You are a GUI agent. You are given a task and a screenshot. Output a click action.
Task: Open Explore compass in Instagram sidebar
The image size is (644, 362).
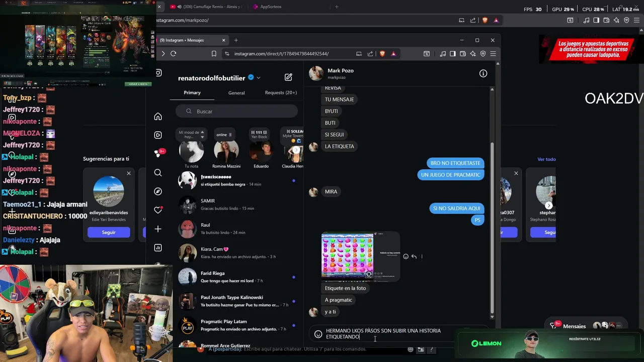point(158,192)
